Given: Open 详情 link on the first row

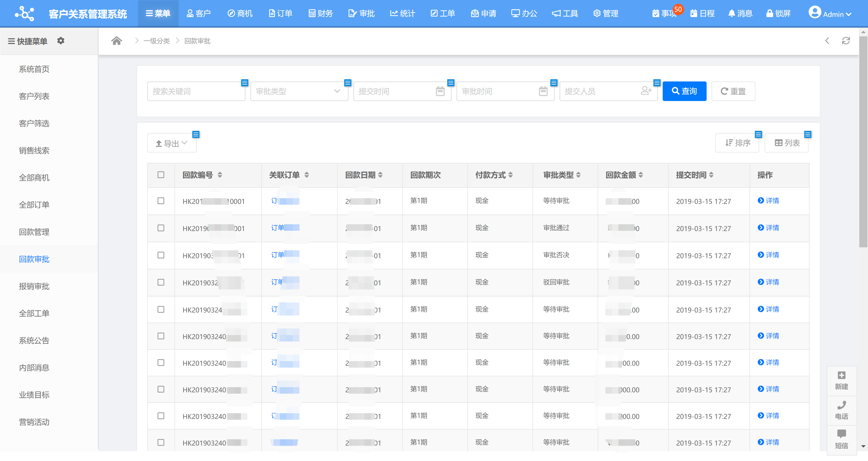Looking at the screenshot, I should (x=768, y=201).
